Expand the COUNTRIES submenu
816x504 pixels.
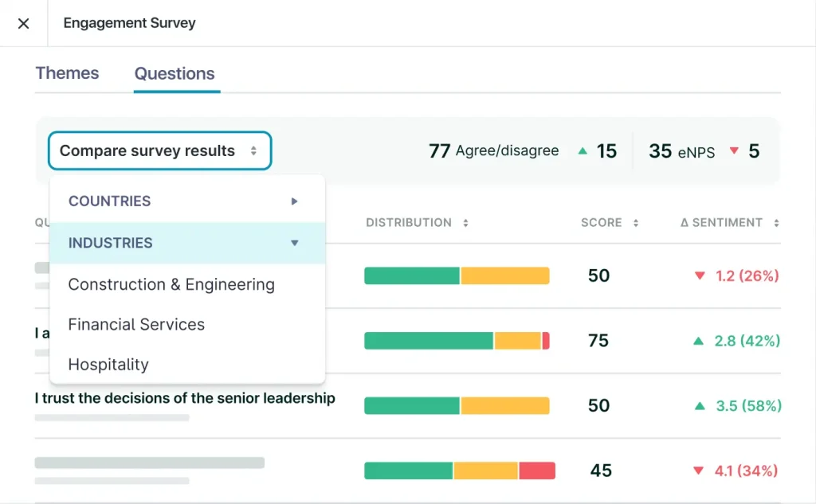coord(295,201)
